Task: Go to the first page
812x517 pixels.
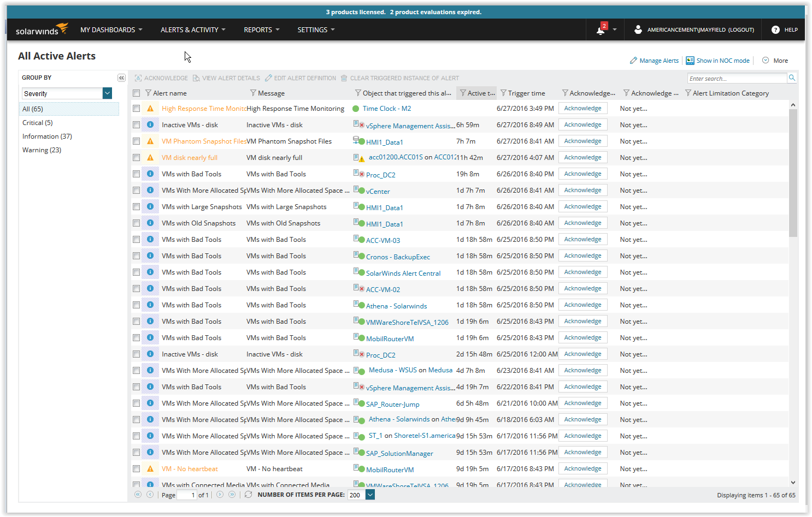Action: (138, 495)
